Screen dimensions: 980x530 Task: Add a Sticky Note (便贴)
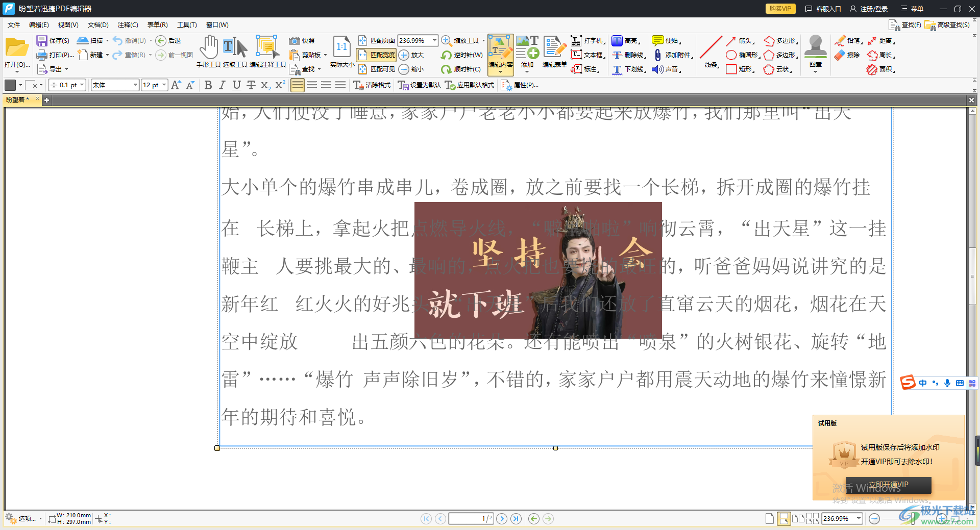pos(667,40)
